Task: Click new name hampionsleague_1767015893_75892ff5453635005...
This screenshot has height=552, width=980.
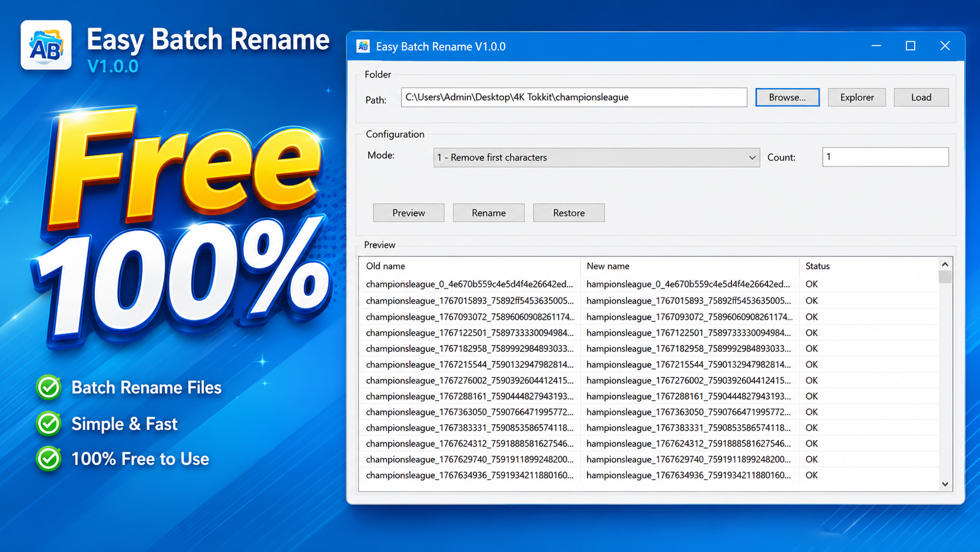Action: click(x=689, y=300)
